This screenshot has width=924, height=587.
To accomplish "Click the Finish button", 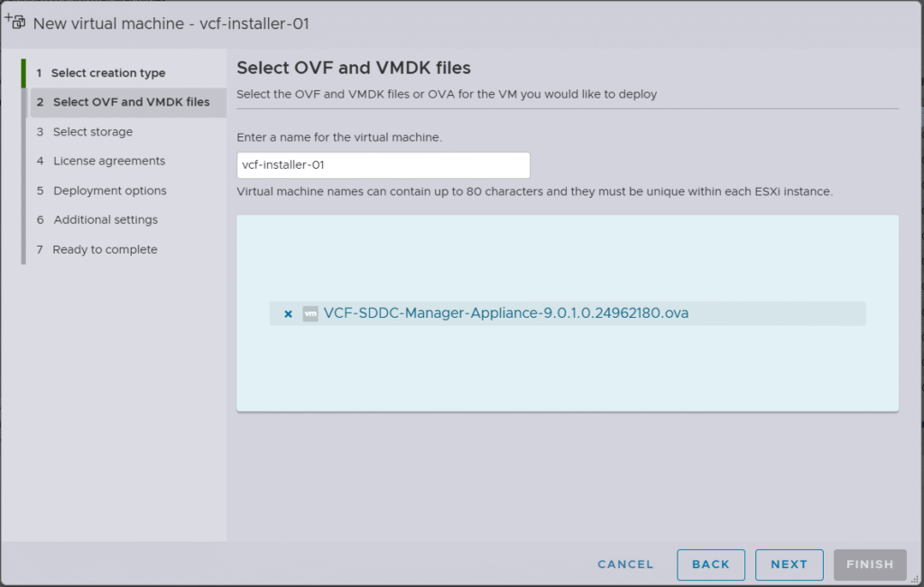I will [869, 564].
